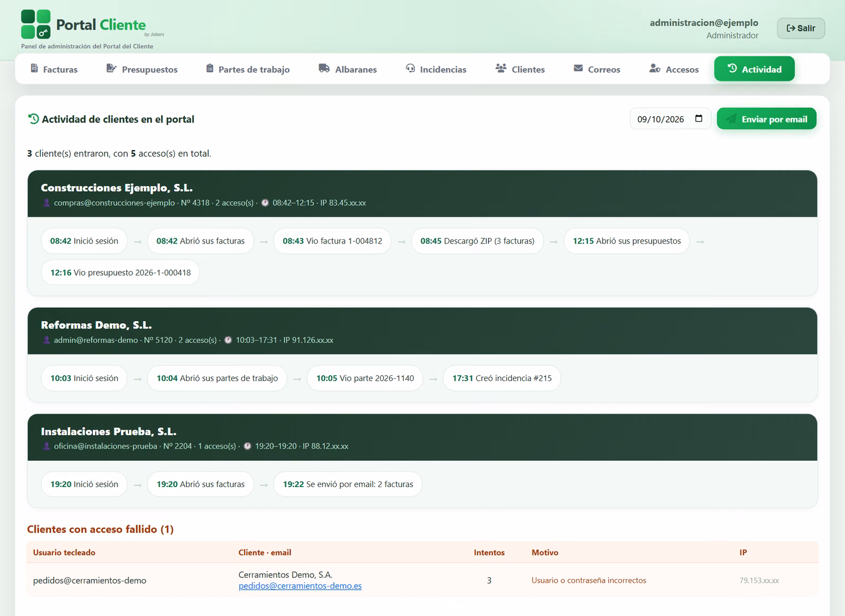Click the Intentos column header
This screenshot has height=616, width=845.
[x=489, y=553]
